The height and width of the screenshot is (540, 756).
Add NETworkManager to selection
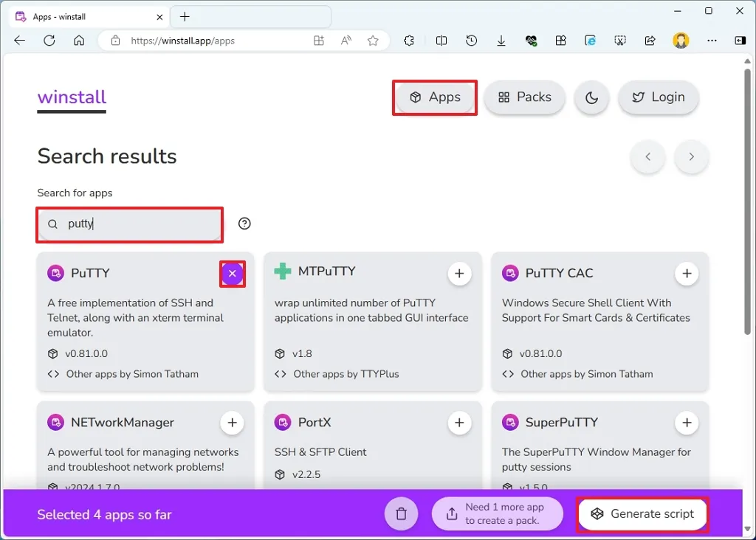pyautogui.click(x=233, y=423)
